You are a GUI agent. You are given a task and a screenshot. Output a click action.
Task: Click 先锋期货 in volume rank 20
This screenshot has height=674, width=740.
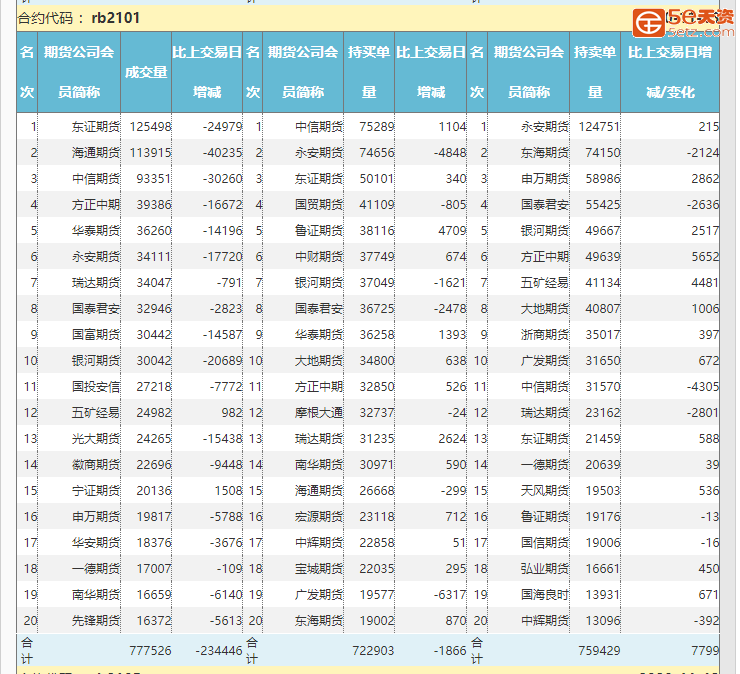point(96,620)
